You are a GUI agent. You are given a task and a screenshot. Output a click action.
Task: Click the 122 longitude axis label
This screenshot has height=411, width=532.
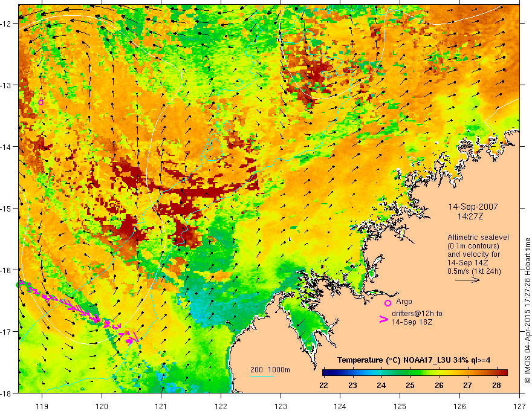point(221,406)
